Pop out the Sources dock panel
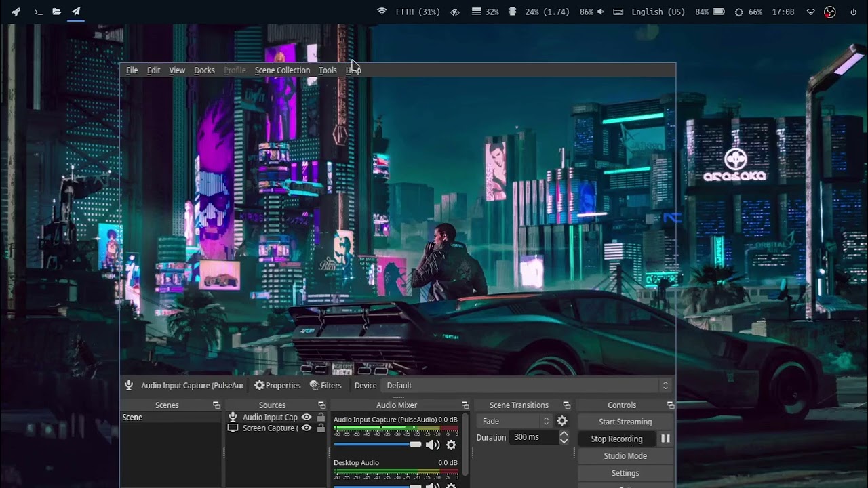Viewport: 868px width, 488px height. (322, 405)
